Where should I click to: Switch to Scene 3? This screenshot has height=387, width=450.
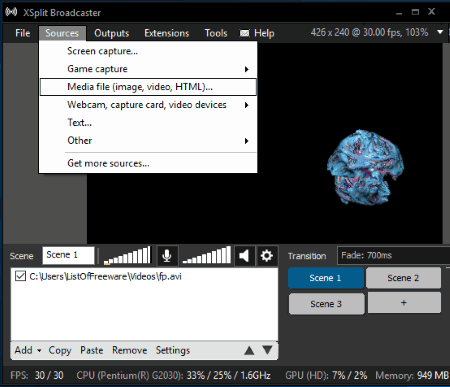click(x=326, y=304)
